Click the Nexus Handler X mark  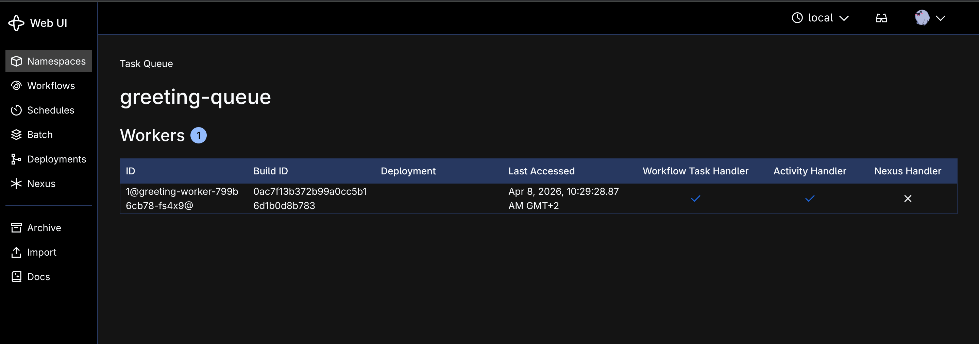pos(908,199)
